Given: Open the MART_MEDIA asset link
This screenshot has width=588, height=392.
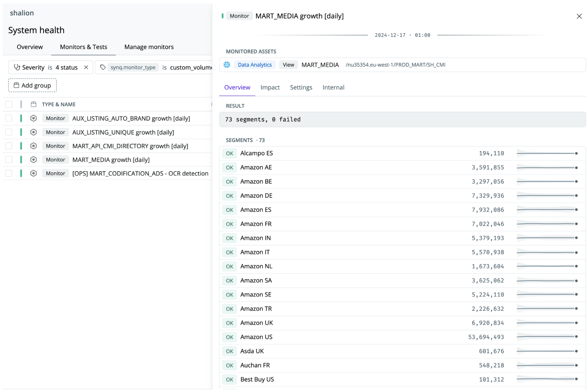Looking at the screenshot, I should tap(320, 65).
